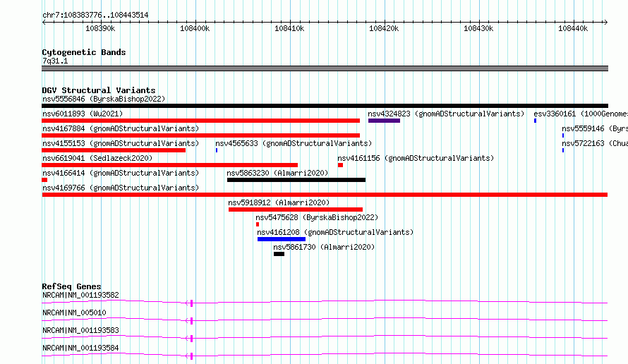This screenshot has width=628, height=364.
Task: Select the black nsv5863230 variant bar
Action: 296,180
